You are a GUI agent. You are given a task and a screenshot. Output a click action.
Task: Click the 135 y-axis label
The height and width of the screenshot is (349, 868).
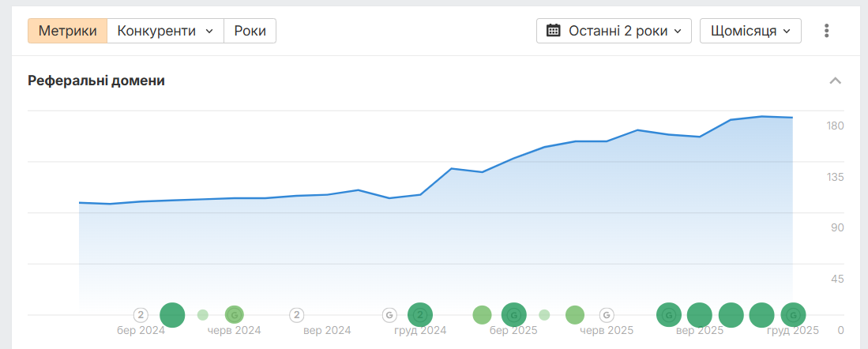click(x=835, y=177)
